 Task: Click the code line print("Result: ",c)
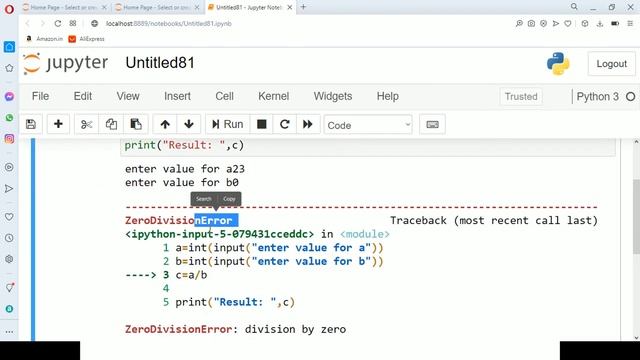pos(184,145)
